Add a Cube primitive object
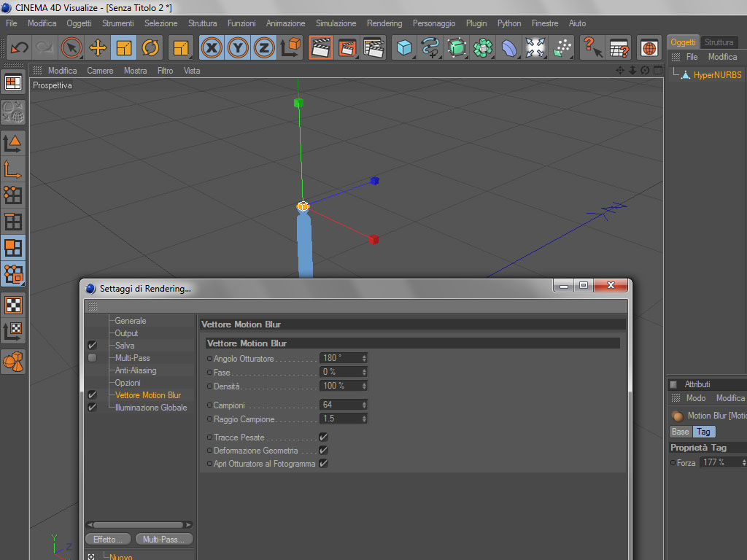The height and width of the screenshot is (560, 747). [404, 47]
